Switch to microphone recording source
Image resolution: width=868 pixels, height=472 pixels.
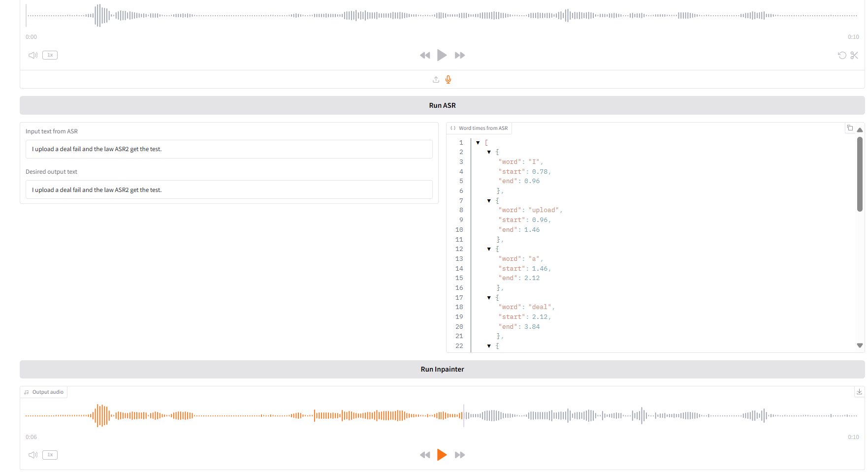point(448,80)
